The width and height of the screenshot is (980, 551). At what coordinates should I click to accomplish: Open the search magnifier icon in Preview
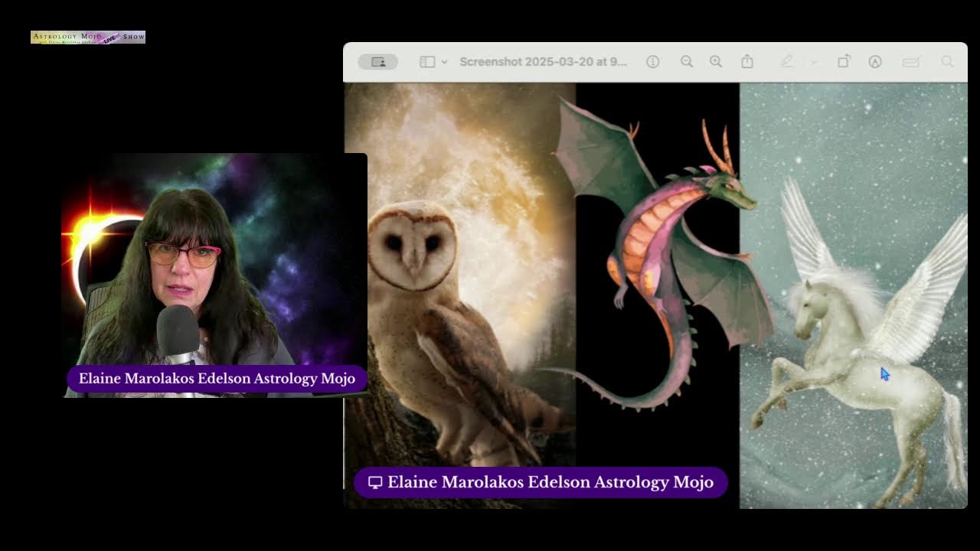click(x=947, y=62)
